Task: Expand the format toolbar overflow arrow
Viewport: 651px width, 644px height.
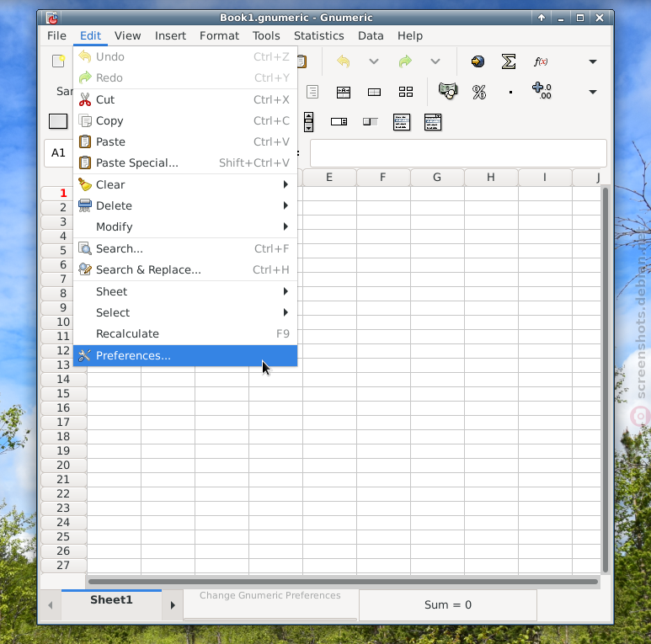Action: click(x=592, y=92)
